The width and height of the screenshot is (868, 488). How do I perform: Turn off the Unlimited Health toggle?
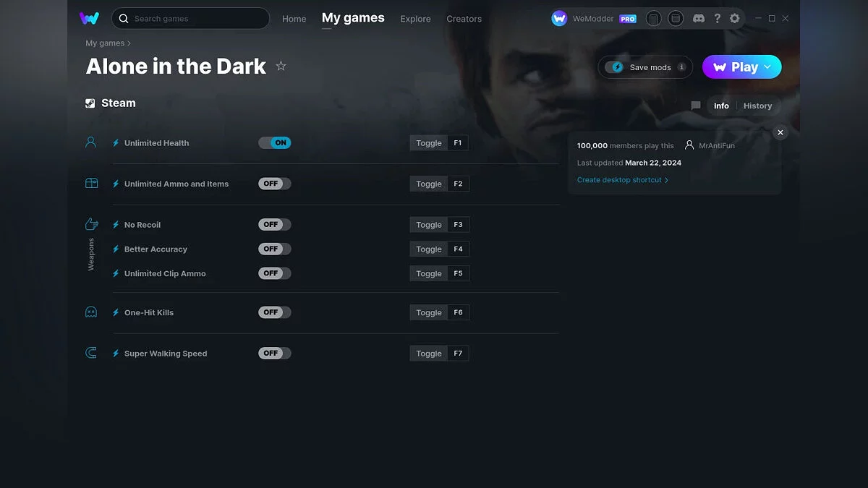275,142
